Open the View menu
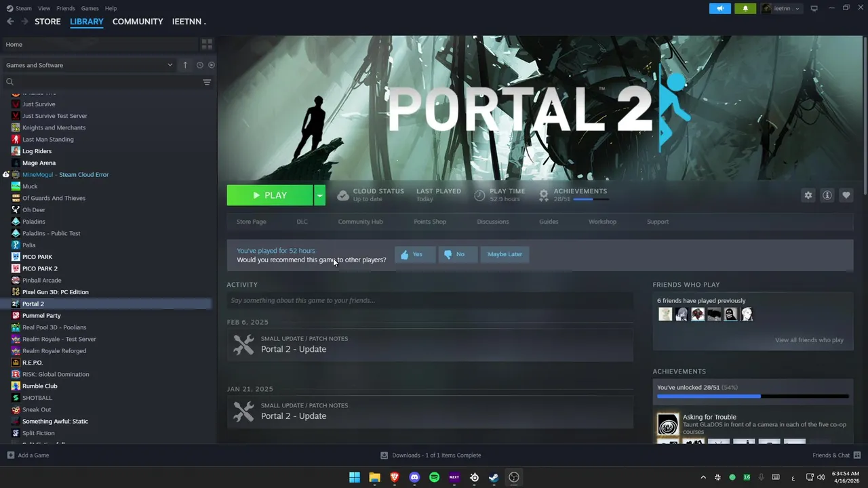Image resolution: width=868 pixels, height=488 pixels. point(44,8)
